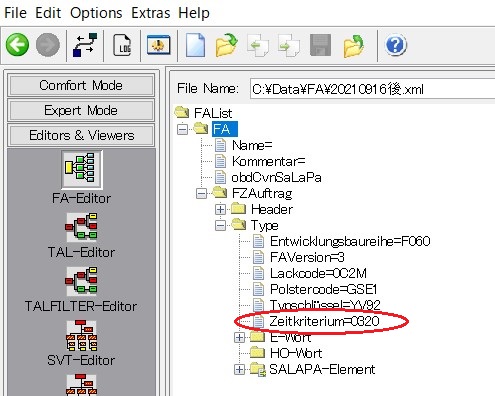Launch the TAL-Editor

[x=82, y=227]
